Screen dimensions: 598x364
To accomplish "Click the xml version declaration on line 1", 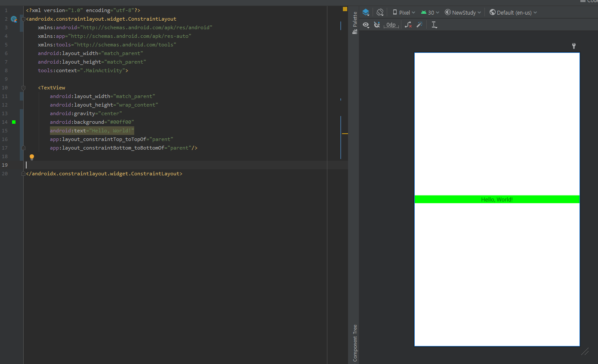I will coord(83,10).
